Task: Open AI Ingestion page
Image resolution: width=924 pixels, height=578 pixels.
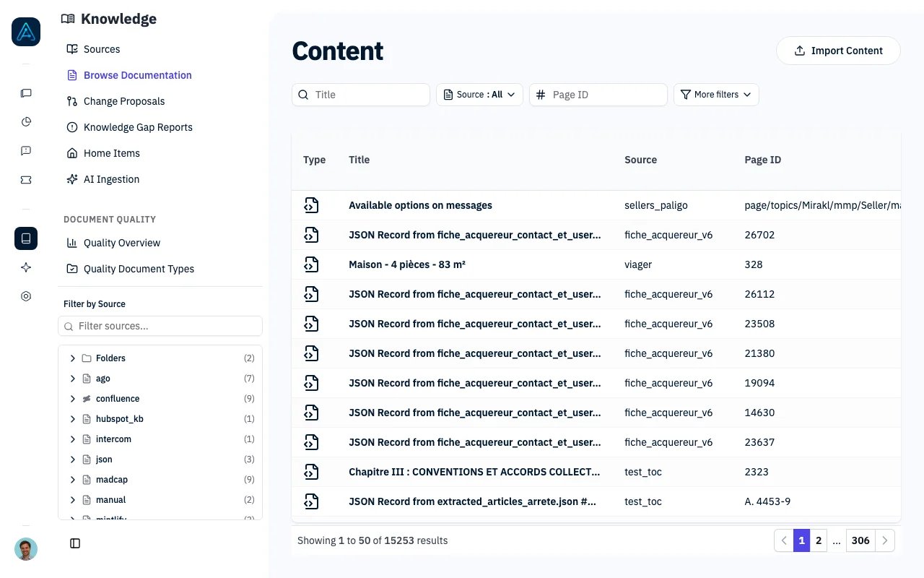Action: 111,179
